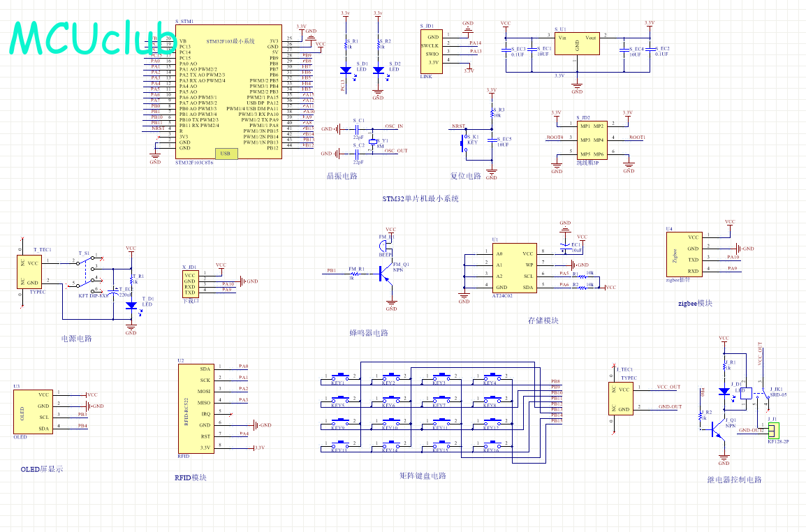The image size is (806, 532).
Task: Click the OSC_IN net label
Action: pyautogui.click(x=394, y=126)
